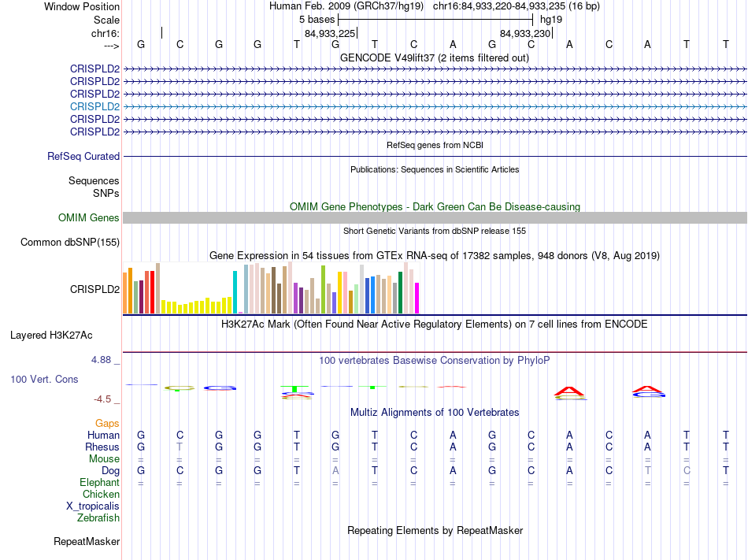This screenshot has height=560, width=748.
Task: Click the 5 bases scale bar
Action: [x=435, y=19]
